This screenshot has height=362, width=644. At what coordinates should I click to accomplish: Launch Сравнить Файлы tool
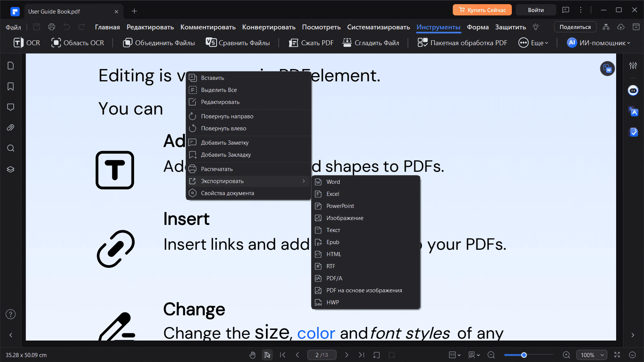(238, 43)
